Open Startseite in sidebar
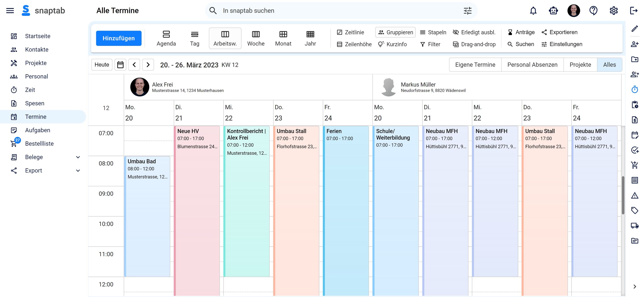 click(x=43, y=36)
